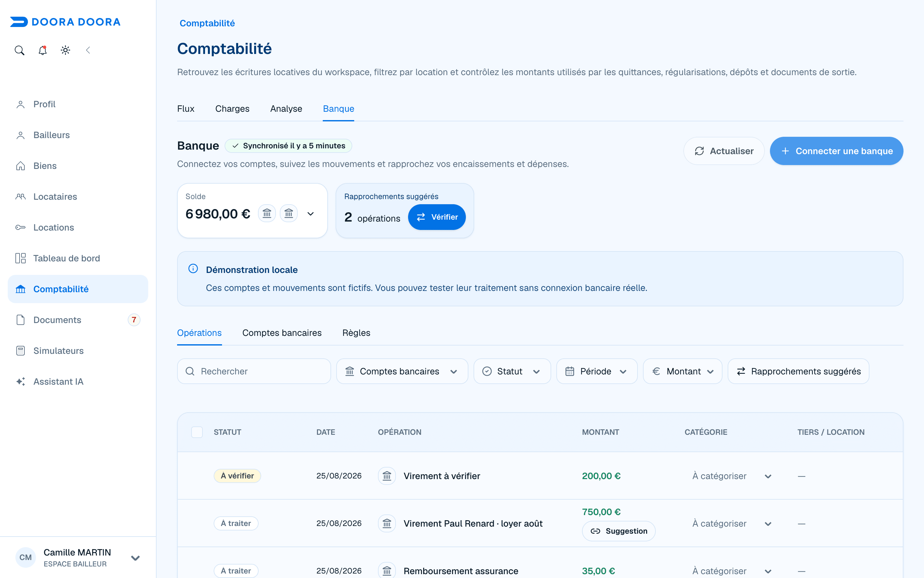Click the Doora Doora logo
The image size is (924, 578).
click(65, 22)
